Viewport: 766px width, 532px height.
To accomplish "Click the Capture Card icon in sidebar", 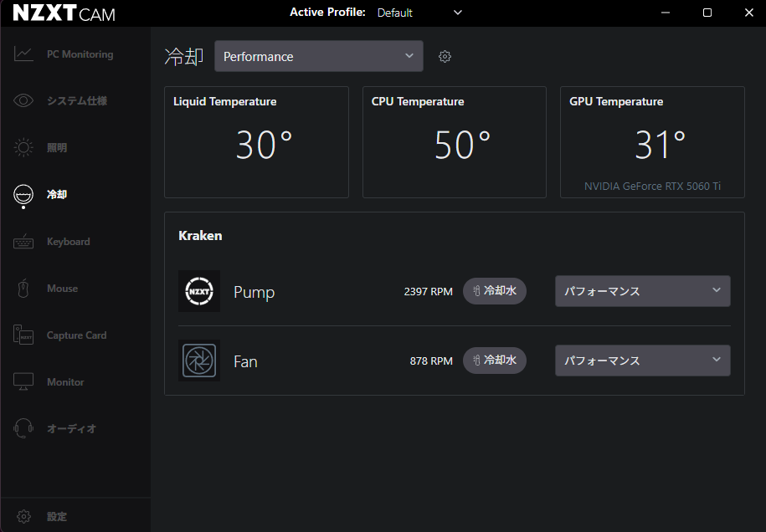I will click(x=23, y=335).
